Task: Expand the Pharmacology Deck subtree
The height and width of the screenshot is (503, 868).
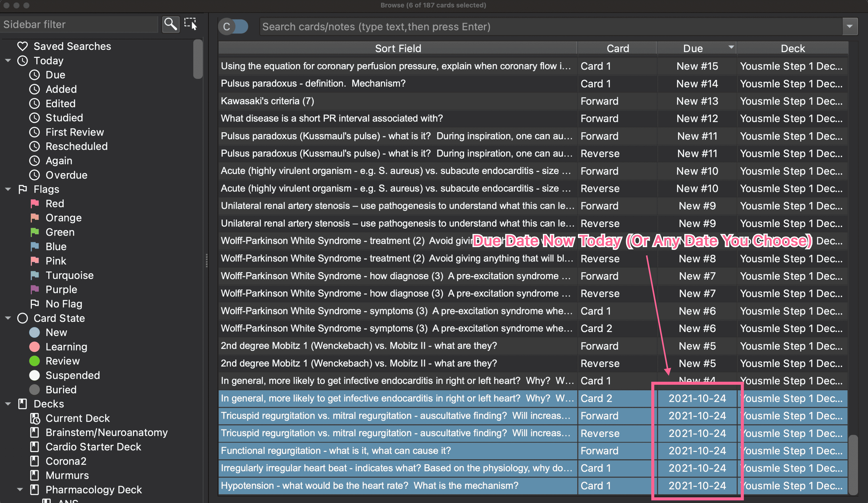Action: click(x=20, y=489)
